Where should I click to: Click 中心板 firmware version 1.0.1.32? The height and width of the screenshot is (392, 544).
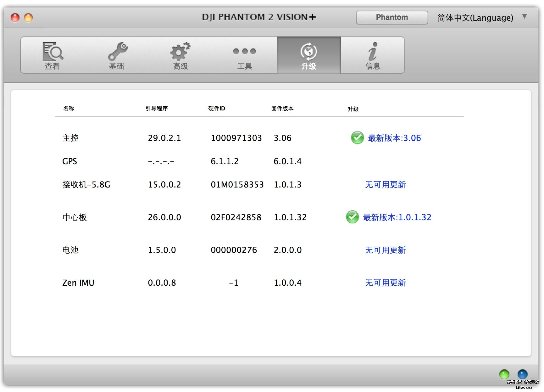tap(290, 217)
